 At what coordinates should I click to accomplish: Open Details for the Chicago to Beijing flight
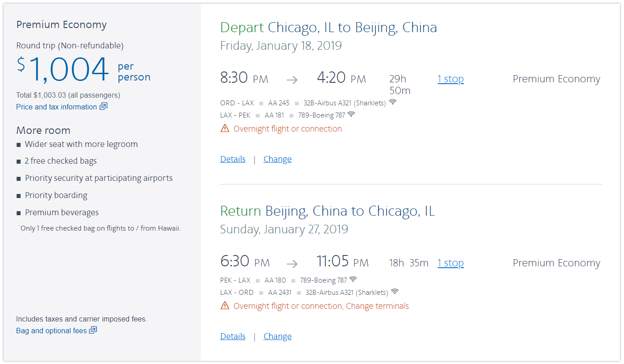click(233, 159)
